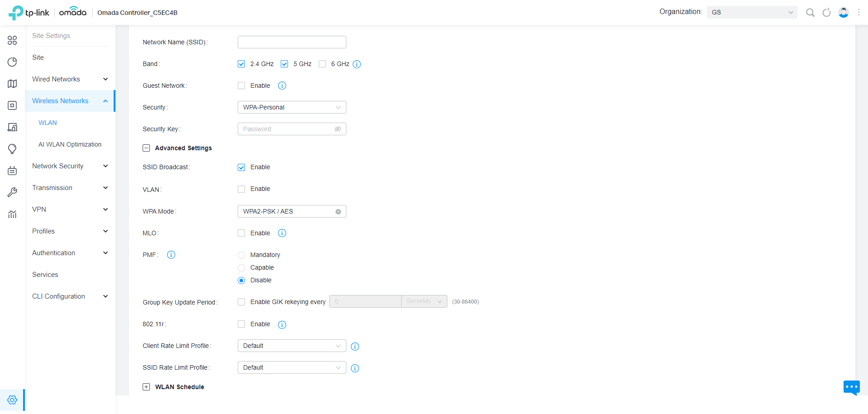This screenshot has height=414, width=868.
Task: Select the Mandatory PMF radio option
Action: [241, 255]
